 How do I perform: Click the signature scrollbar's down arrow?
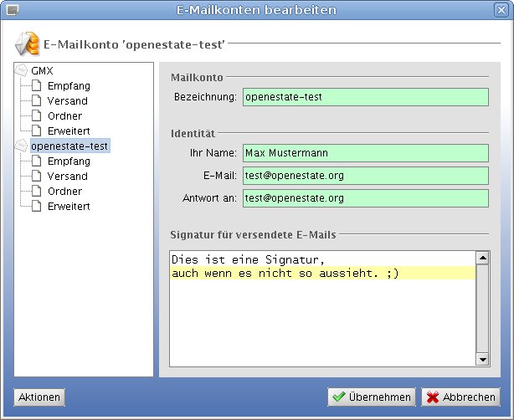click(x=481, y=359)
